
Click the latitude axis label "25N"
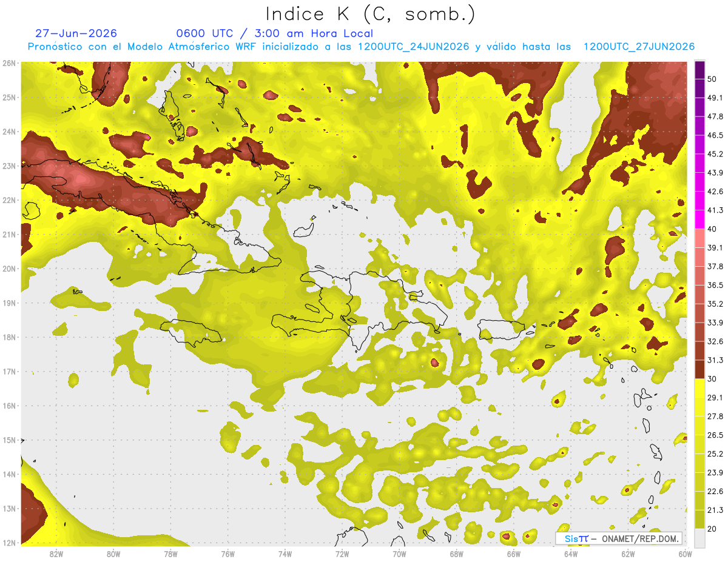(9, 97)
